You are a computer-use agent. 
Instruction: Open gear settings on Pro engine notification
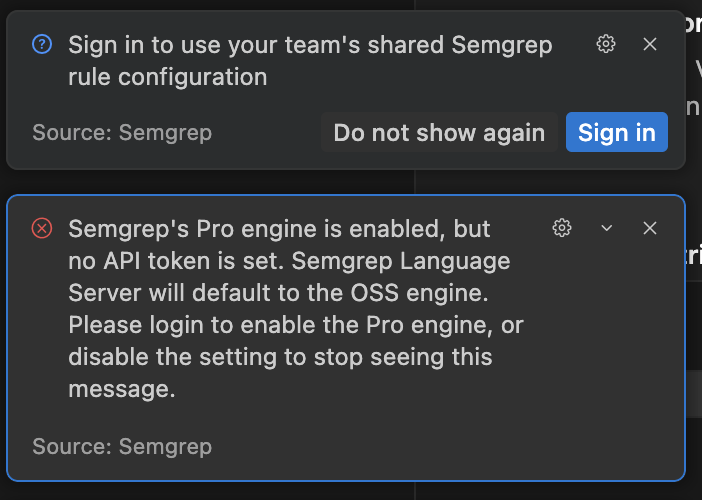tap(562, 228)
